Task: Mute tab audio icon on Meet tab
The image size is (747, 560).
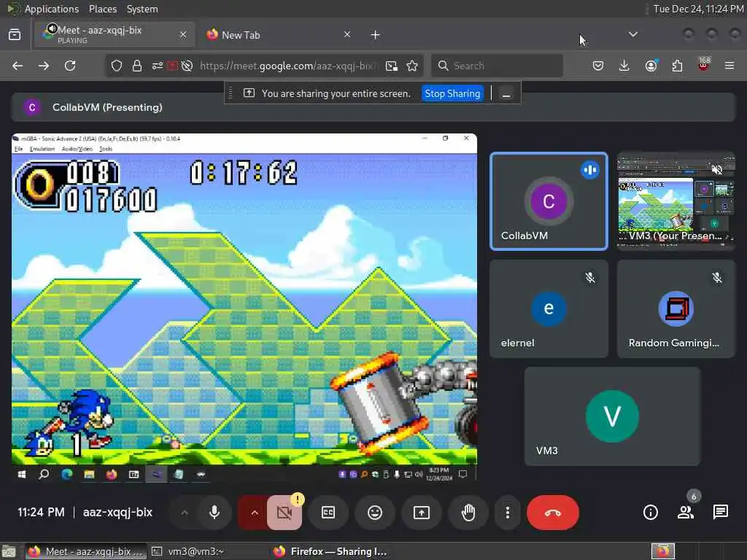Action: [x=52, y=29]
